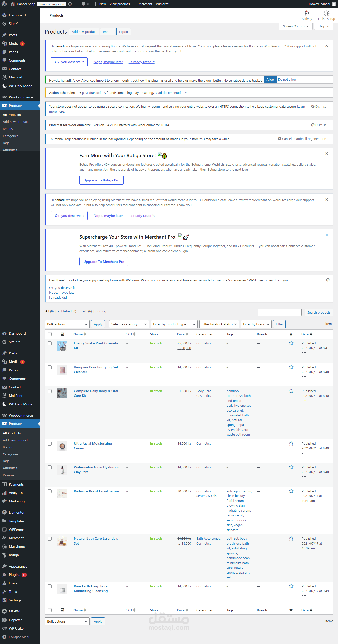Click the Import button
The width and height of the screenshot is (338, 644).
pos(108,32)
